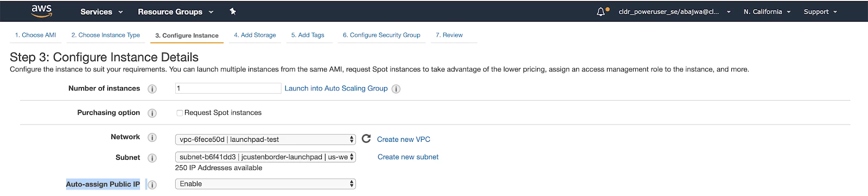The image size is (868, 196).
Task: Click the 'Number of instances' label
Action: [x=104, y=88]
